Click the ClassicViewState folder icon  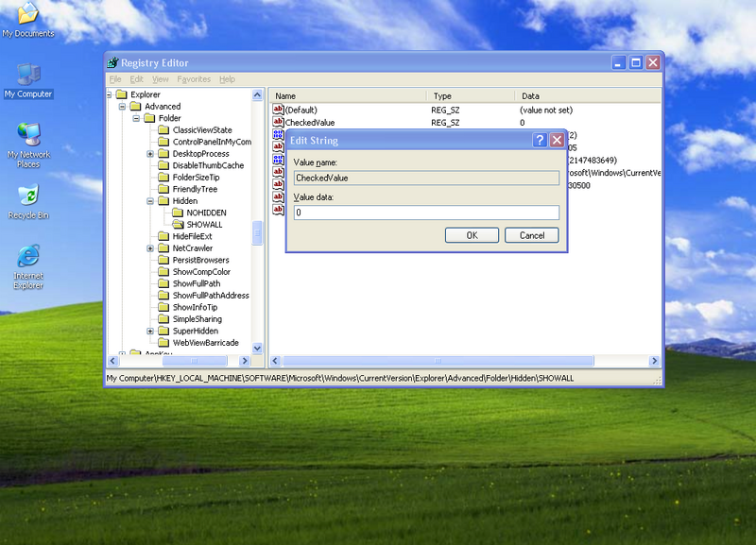point(163,129)
